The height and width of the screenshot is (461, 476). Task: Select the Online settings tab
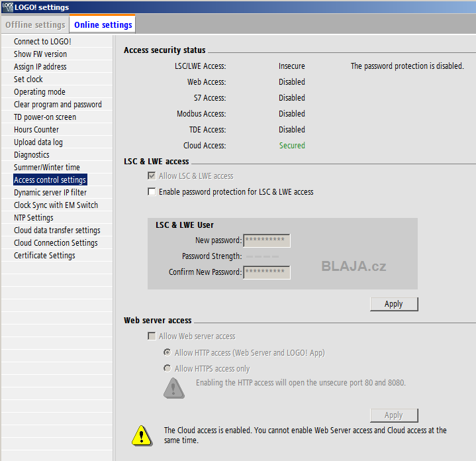click(x=103, y=25)
